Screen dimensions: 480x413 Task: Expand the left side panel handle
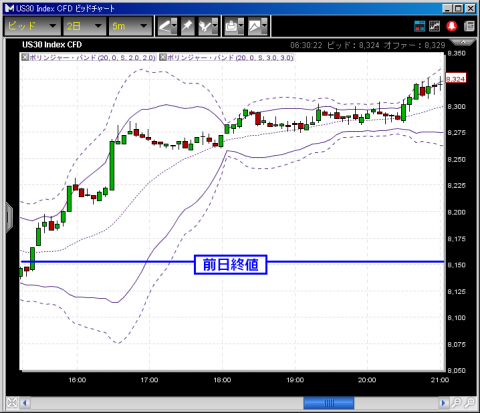[9, 217]
